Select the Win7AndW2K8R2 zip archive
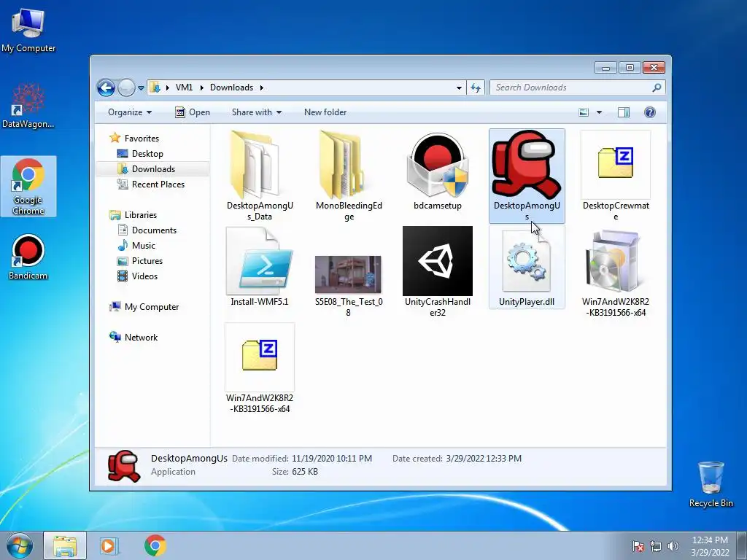This screenshot has width=747, height=560. click(x=260, y=368)
